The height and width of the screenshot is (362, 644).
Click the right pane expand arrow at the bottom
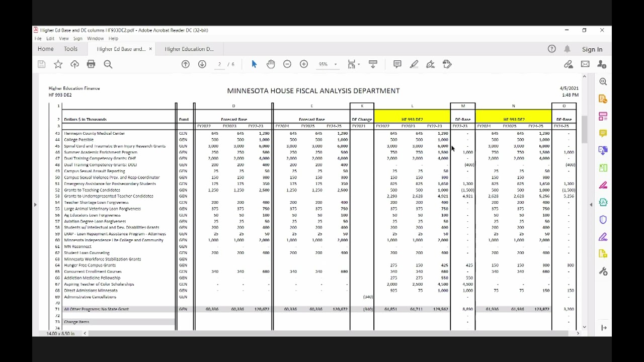(x=604, y=328)
